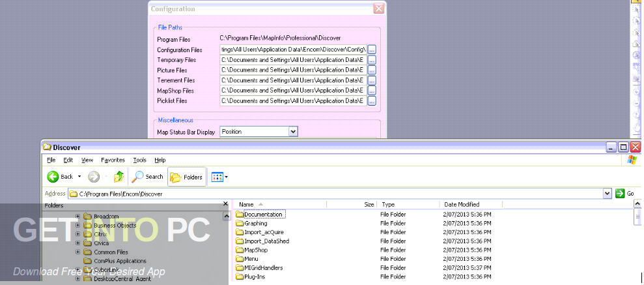
Task: Expand the Broadcom tree node
Action: tap(77, 217)
